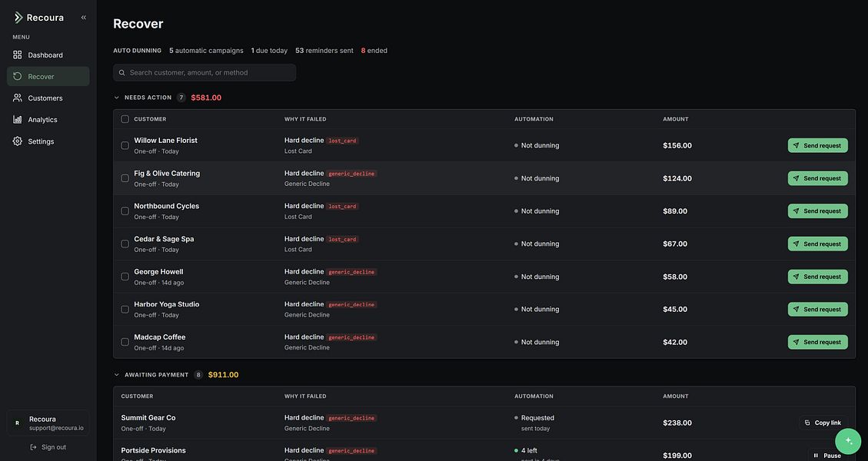Click the pause icon on Portside Provisions row

click(816, 456)
